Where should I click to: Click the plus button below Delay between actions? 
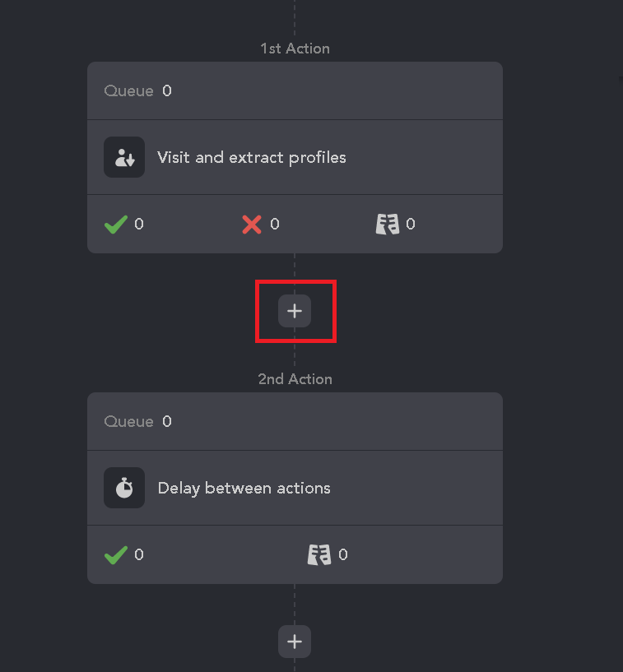click(x=295, y=642)
